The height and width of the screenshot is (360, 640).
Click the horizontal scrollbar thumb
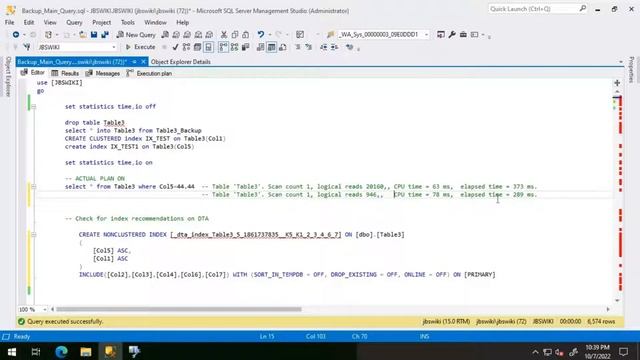click(178, 309)
